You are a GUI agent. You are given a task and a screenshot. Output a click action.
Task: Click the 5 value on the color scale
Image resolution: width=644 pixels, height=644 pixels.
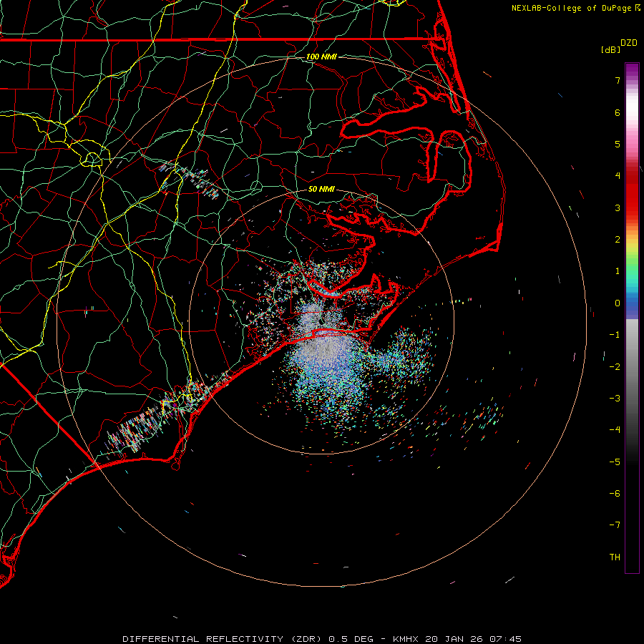pyautogui.click(x=618, y=144)
